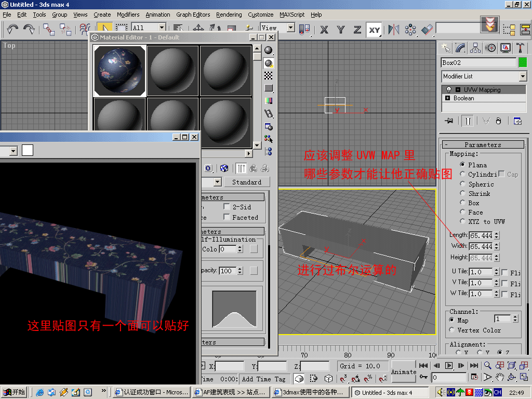Click the Arc Rotate viewport control
Image resolution: width=532 pixels, height=399 pixels.
[512, 377]
